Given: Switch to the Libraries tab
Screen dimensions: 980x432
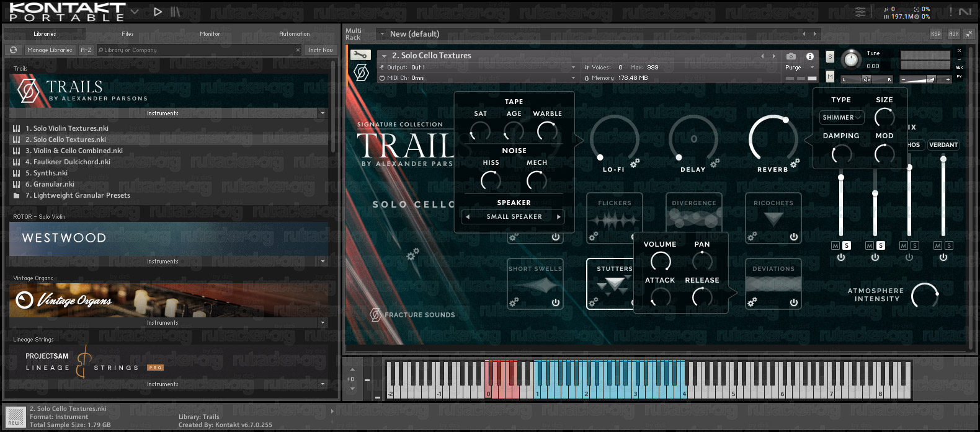Looking at the screenshot, I should click(x=45, y=34).
